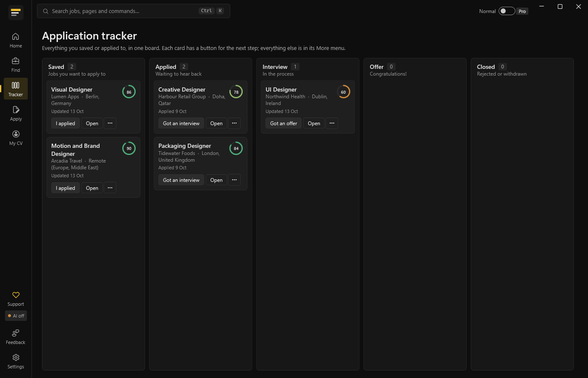Click the app logo icon

point(16,13)
